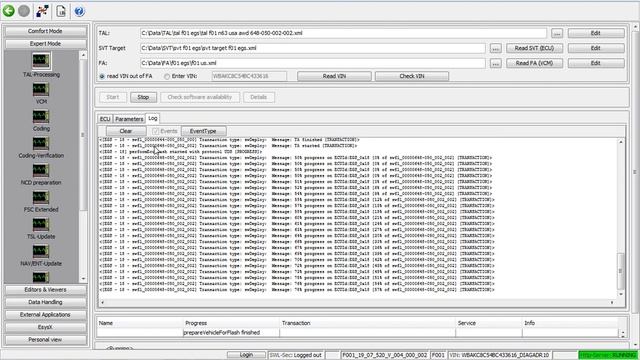Click Read FA (VCM) button
Screen dimensions: 640x360
pyautogui.click(x=534, y=63)
